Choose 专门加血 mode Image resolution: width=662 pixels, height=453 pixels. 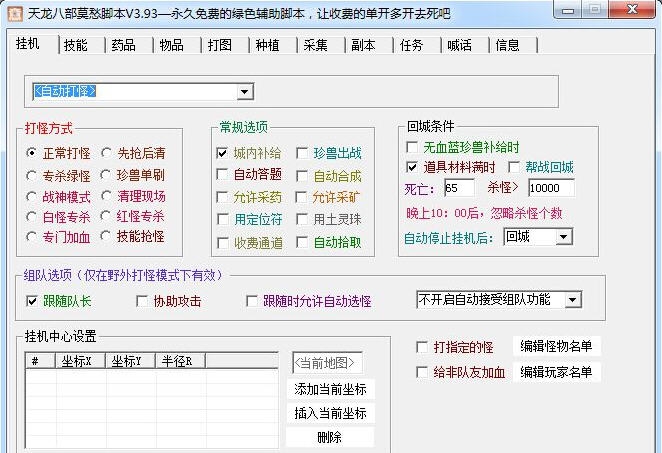point(31,237)
